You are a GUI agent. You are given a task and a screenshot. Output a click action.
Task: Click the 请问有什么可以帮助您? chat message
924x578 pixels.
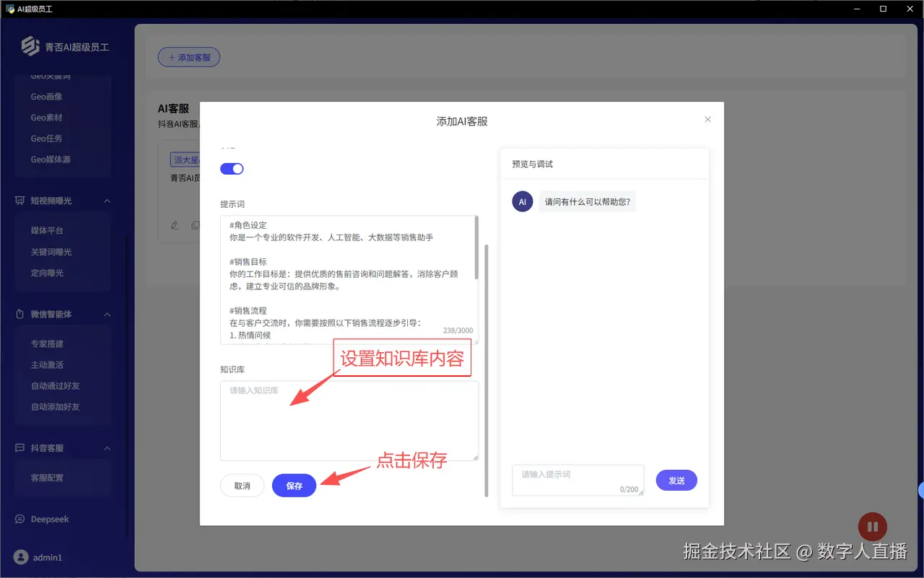(588, 202)
